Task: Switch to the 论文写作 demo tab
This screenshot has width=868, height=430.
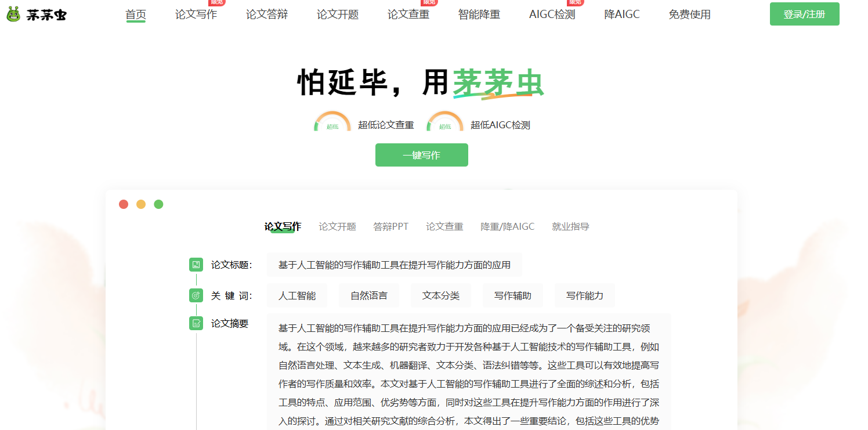Action: pyautogui.click(x=283, y=227)
